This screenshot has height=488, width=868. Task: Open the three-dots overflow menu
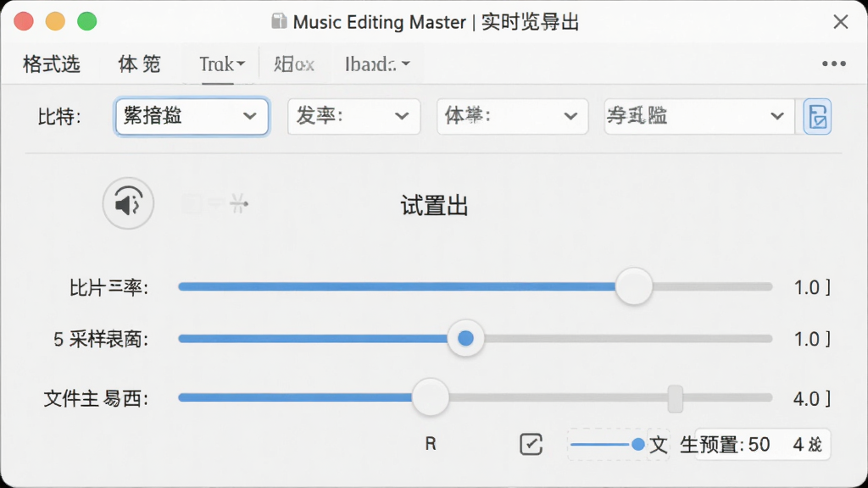tap(834, 64)
